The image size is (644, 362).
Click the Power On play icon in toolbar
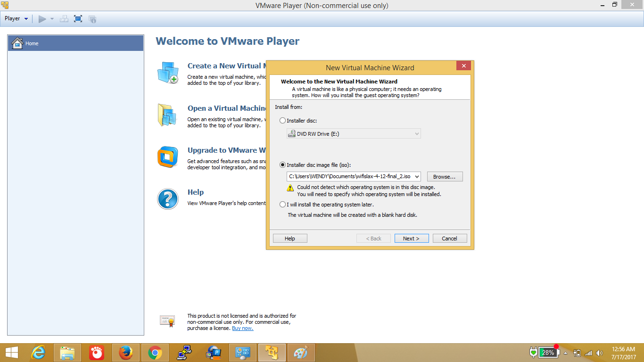42,19
